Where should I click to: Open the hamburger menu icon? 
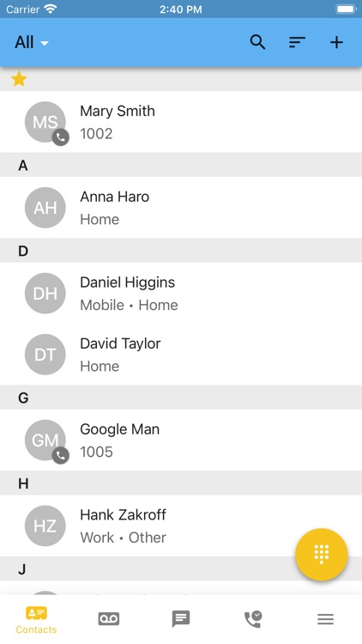click(325, 619)
